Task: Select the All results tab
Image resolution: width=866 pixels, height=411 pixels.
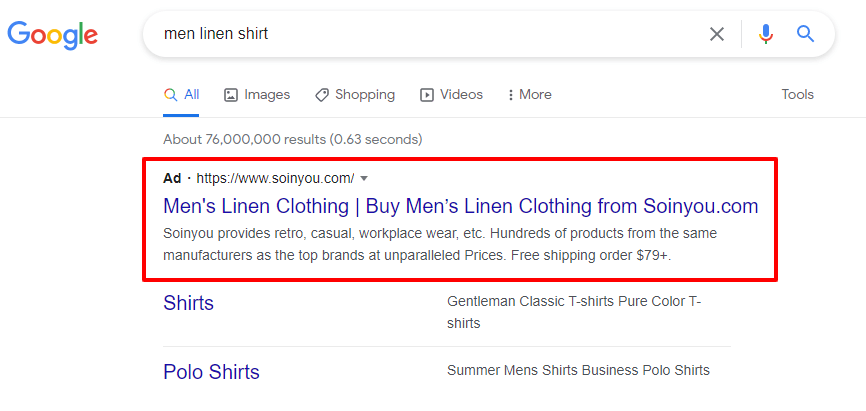Action: coord(181,95)
